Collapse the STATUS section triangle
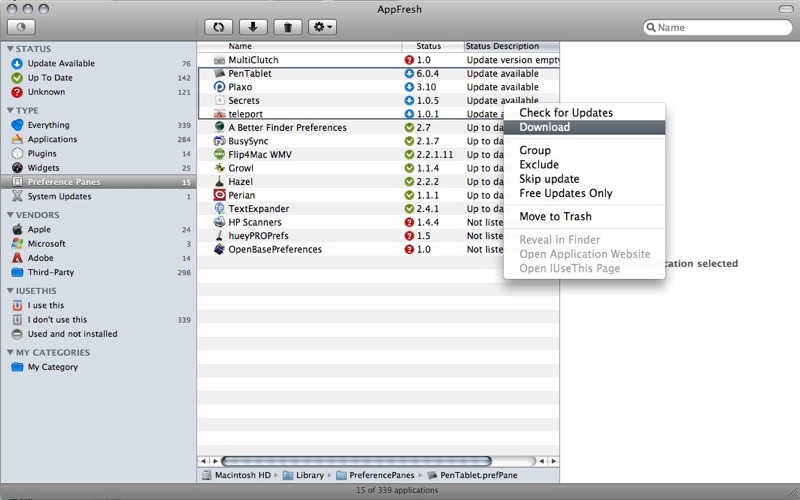 [x=10, y=49]
